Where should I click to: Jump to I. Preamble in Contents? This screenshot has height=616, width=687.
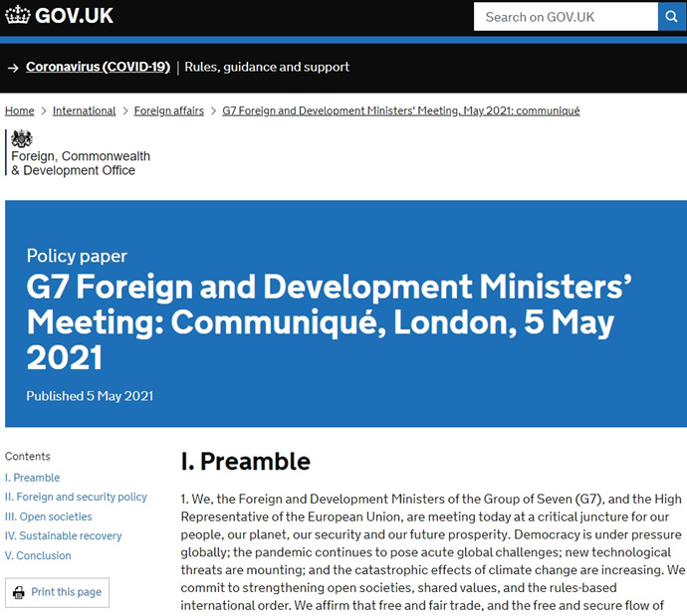click(x=32, y=478)
